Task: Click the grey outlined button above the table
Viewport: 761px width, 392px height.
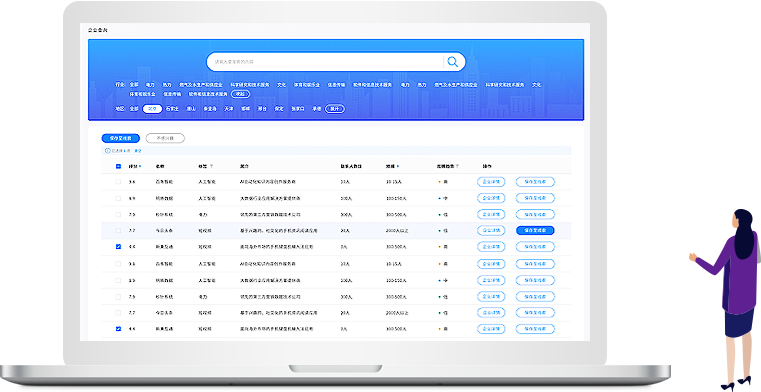Action: [165, 138]
